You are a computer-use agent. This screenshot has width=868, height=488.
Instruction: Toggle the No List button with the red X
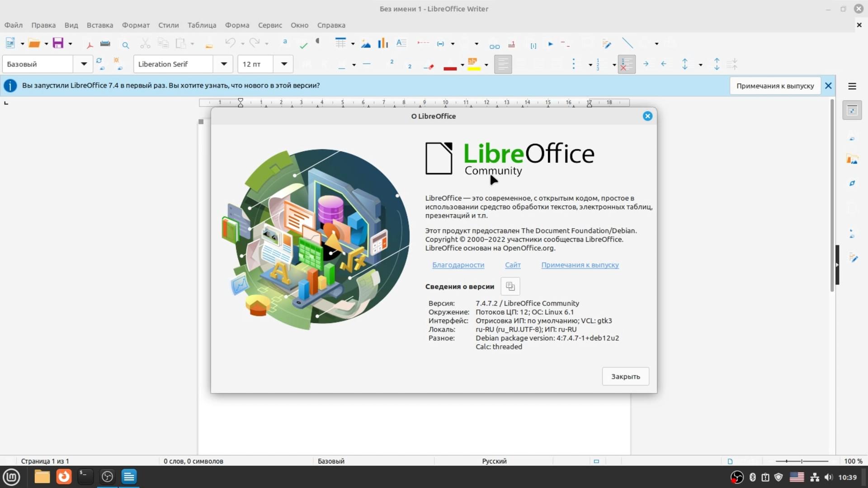pos(626,64)
